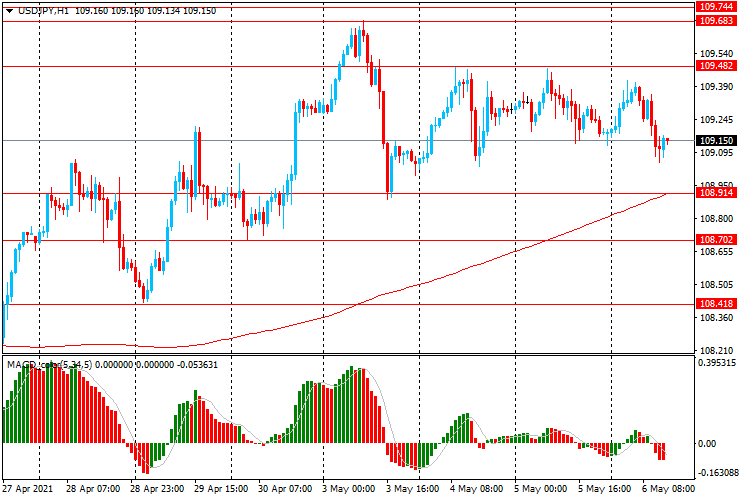Click the 108.505 price scale value
The image size is (740, 500).
(716, 285)
